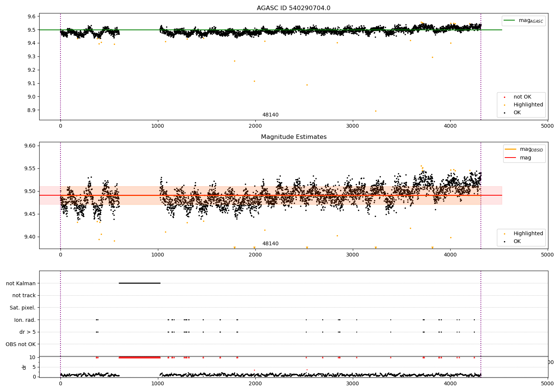Click the 9.60 tick on Magnitude Estimates

click(30, 146)
